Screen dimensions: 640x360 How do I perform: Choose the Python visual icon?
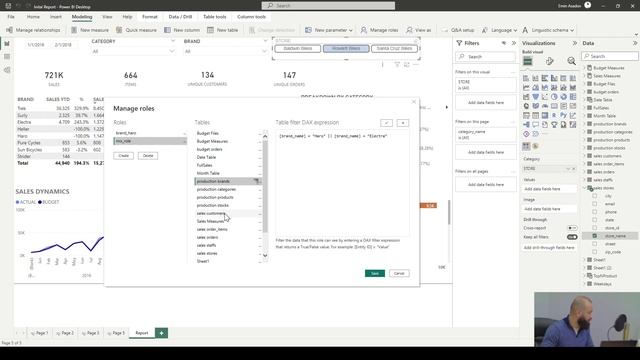564,116
